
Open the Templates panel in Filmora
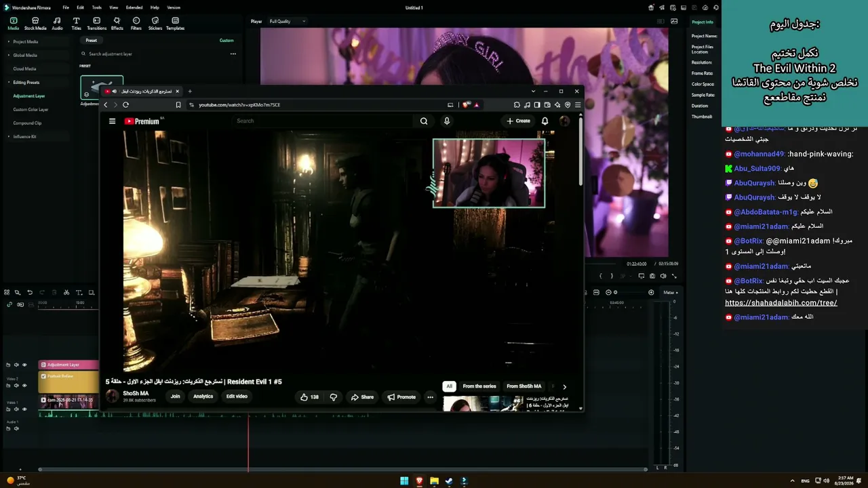pyautogui.click(x=175, y=24)
